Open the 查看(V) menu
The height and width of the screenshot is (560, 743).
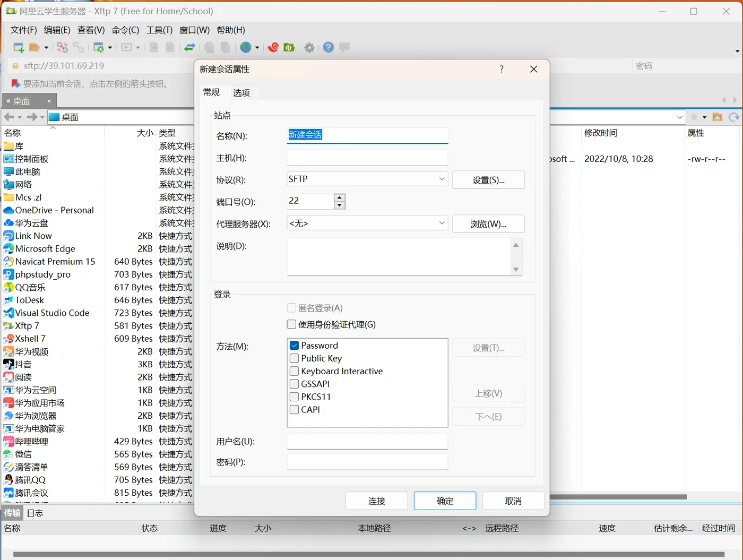[x=91, y=30]
